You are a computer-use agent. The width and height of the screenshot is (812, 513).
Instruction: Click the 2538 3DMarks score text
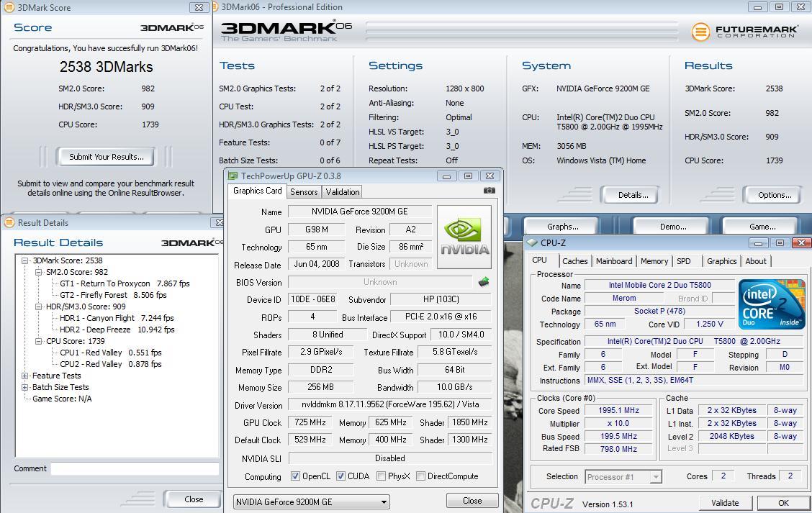click(106, 67)
